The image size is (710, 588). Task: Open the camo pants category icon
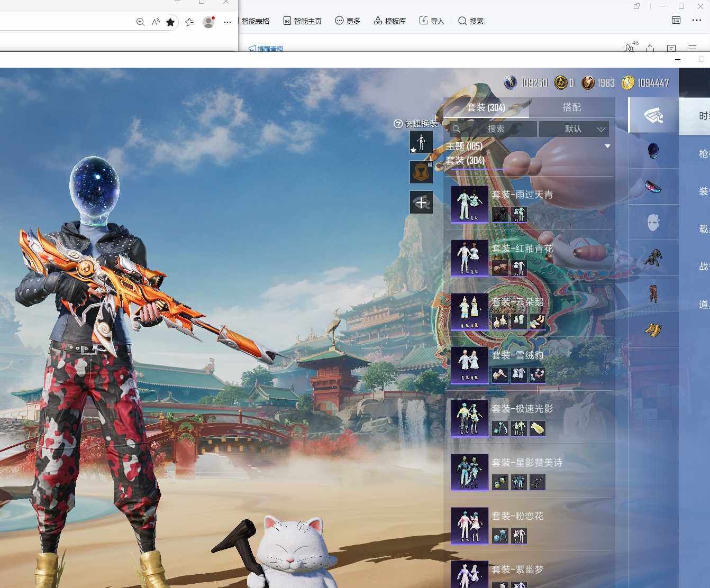(x=653, y=293)
